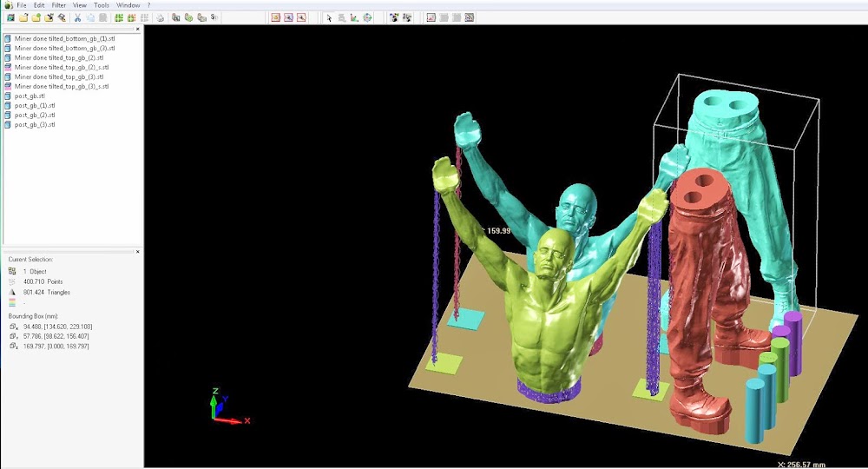The image size is (868, 469).
Task: Click the axes measurement tool icon
Action: 354,17
